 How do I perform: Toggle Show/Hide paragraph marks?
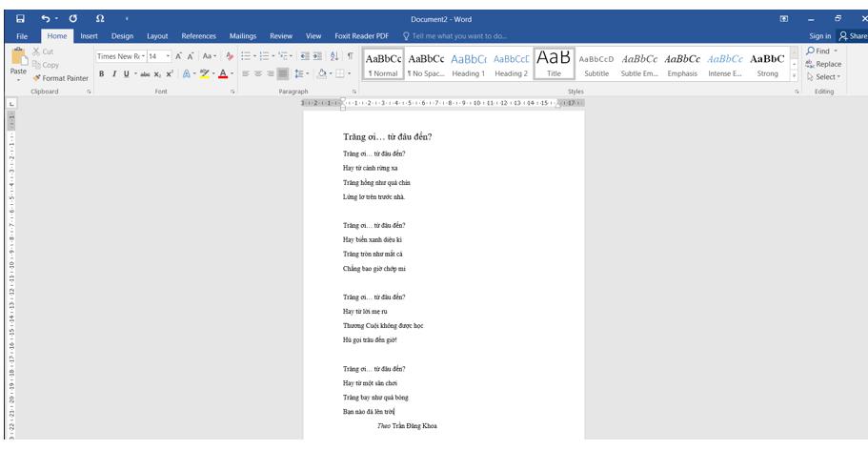pyautogui.click(x=350, y=56)
